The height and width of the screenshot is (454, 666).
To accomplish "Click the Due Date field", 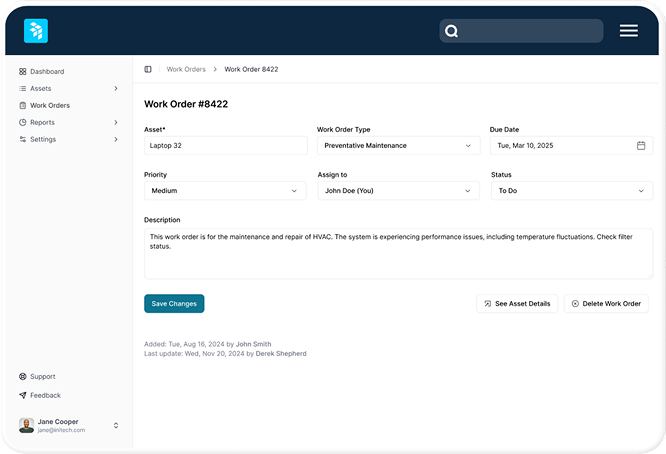I will tap(571, 145).
